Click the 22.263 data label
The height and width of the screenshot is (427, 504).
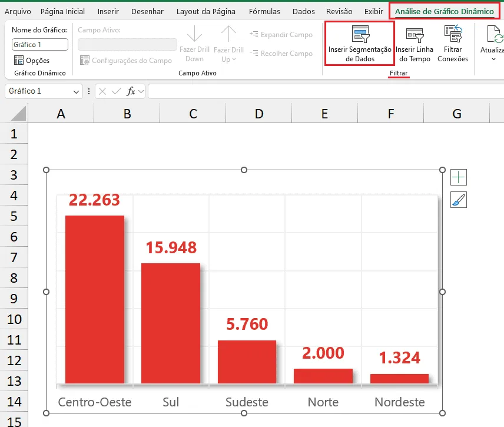click(x=94, y=200)
